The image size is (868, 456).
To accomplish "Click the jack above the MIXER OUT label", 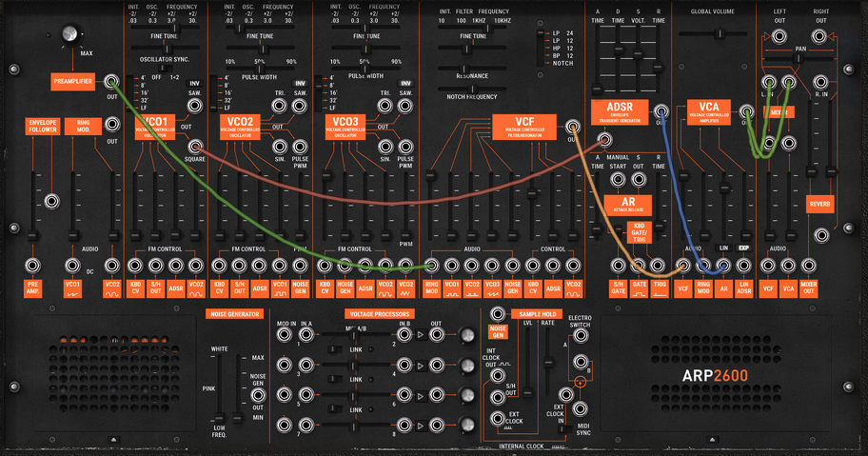I will point(808,266).
